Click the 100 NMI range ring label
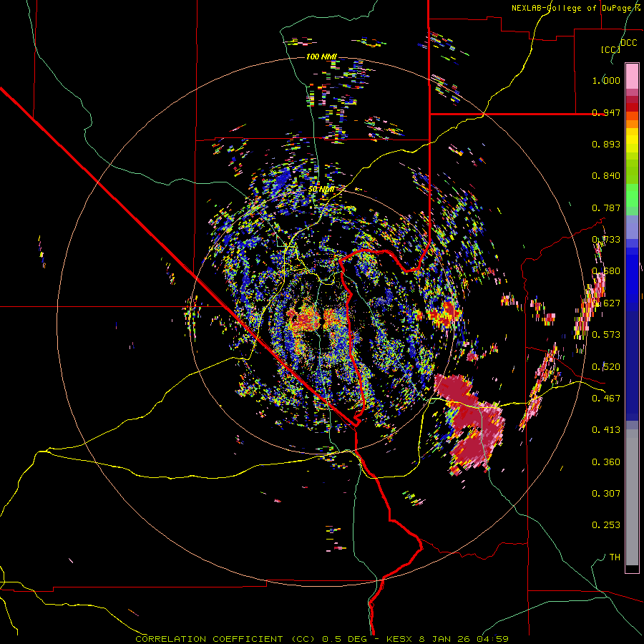Viewport: 644px width, 644px height. [321, 57]
